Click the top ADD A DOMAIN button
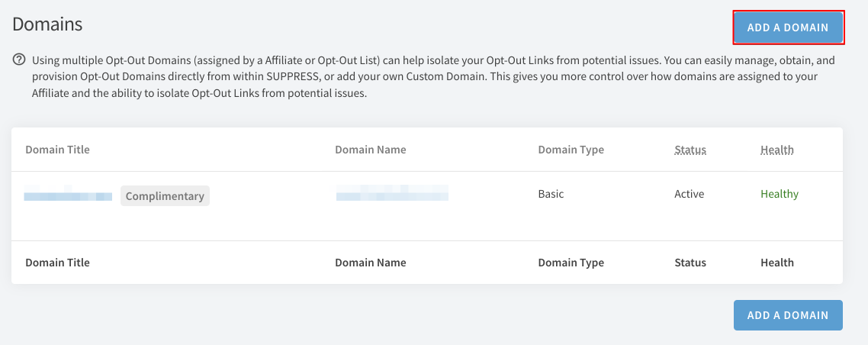 point(788,27)
